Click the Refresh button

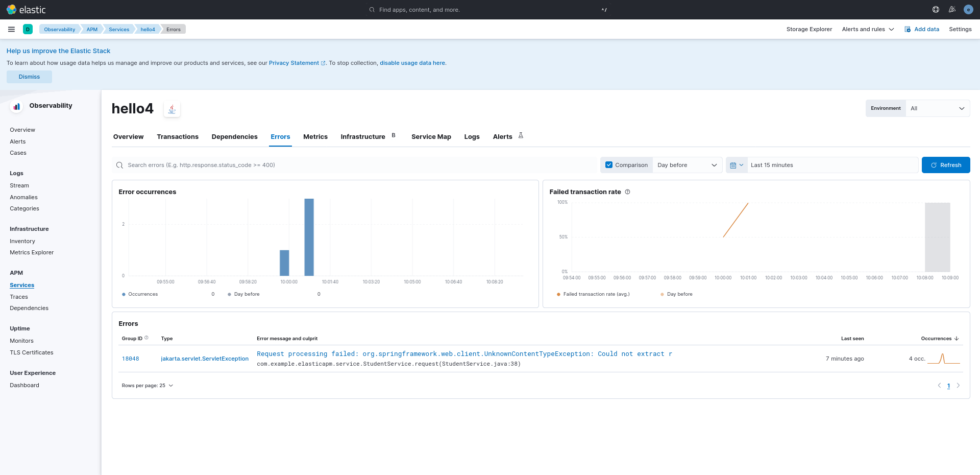946,165
